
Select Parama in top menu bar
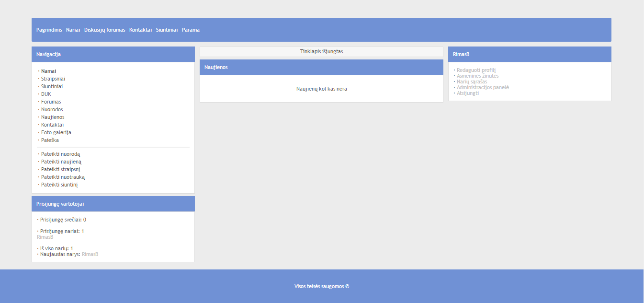coord(191,30)
